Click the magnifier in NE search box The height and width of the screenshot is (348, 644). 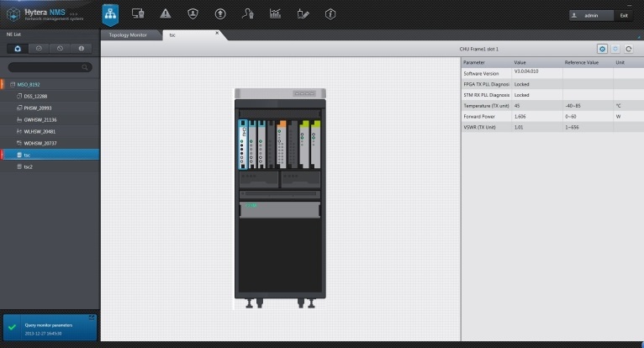(x=85, y=67)
